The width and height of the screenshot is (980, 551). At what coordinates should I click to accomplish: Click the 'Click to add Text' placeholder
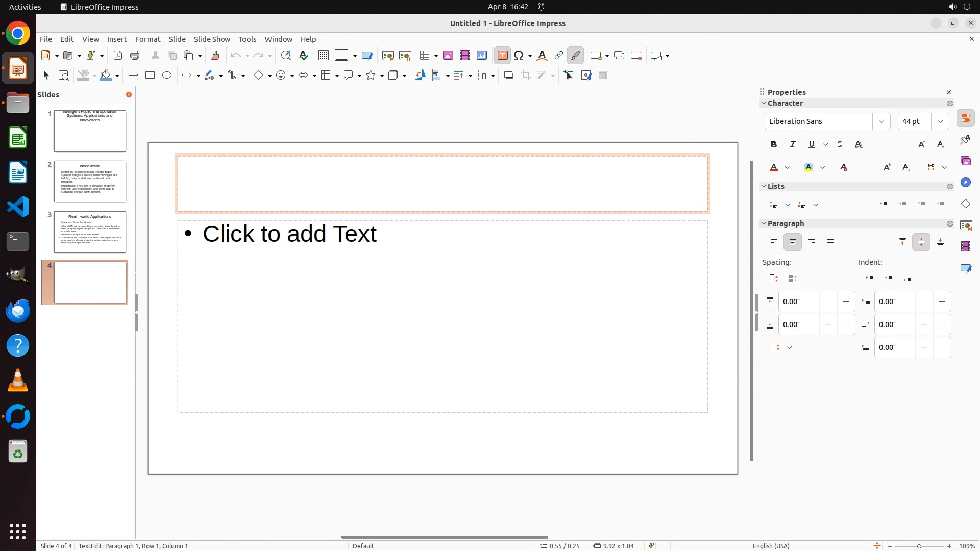(x=289, y=234)
